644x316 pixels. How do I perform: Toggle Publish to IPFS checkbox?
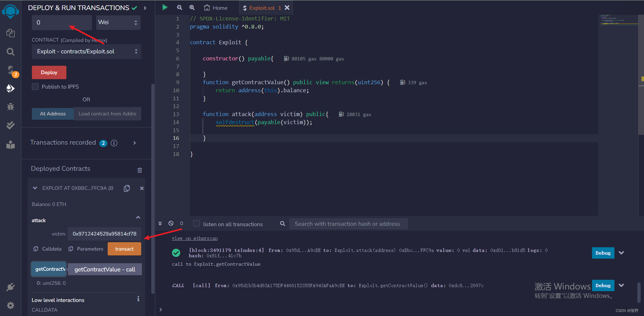point(35,87)
